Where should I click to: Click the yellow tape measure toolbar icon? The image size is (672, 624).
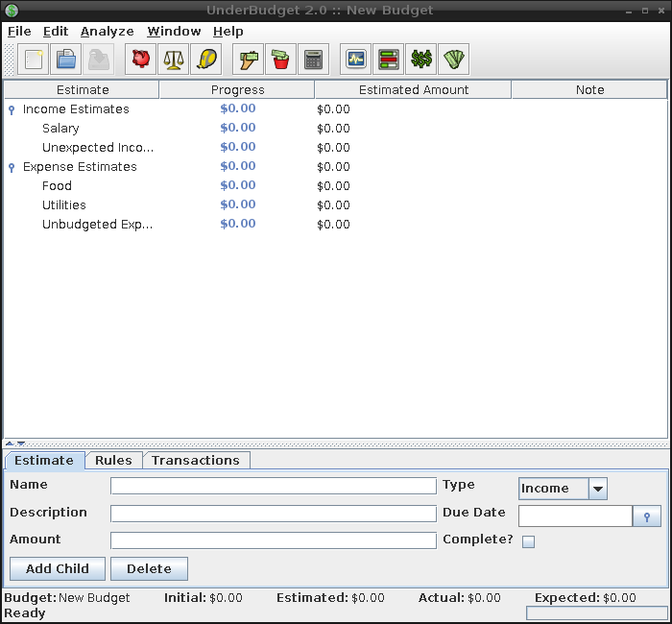tap(206, 60)
